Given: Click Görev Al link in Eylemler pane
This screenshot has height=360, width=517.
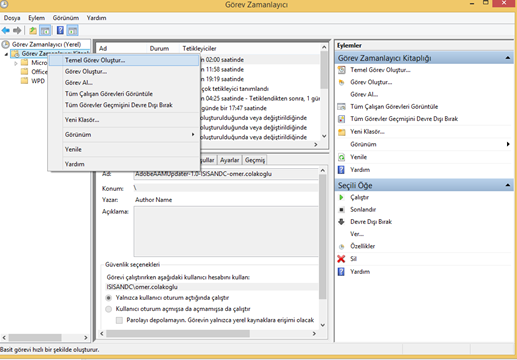Looking at the screenshot, I should pos(364,95).
